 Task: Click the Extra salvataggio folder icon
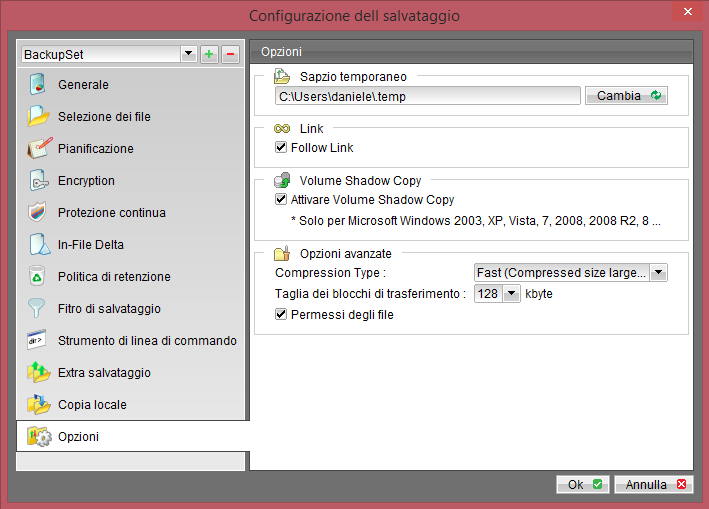[x=38, y=372]
